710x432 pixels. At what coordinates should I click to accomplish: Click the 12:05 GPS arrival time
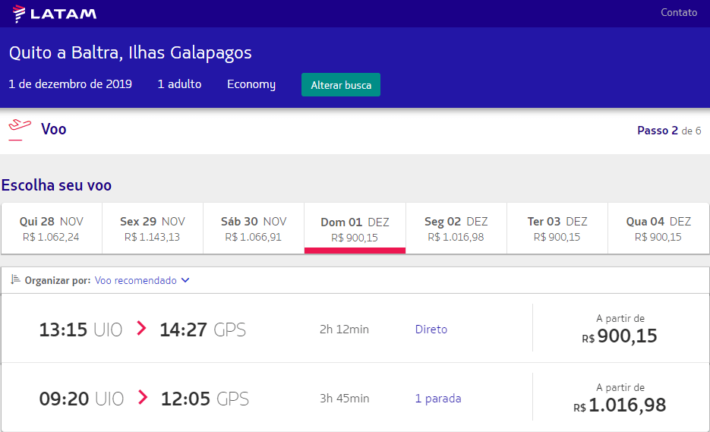point(205,399)
